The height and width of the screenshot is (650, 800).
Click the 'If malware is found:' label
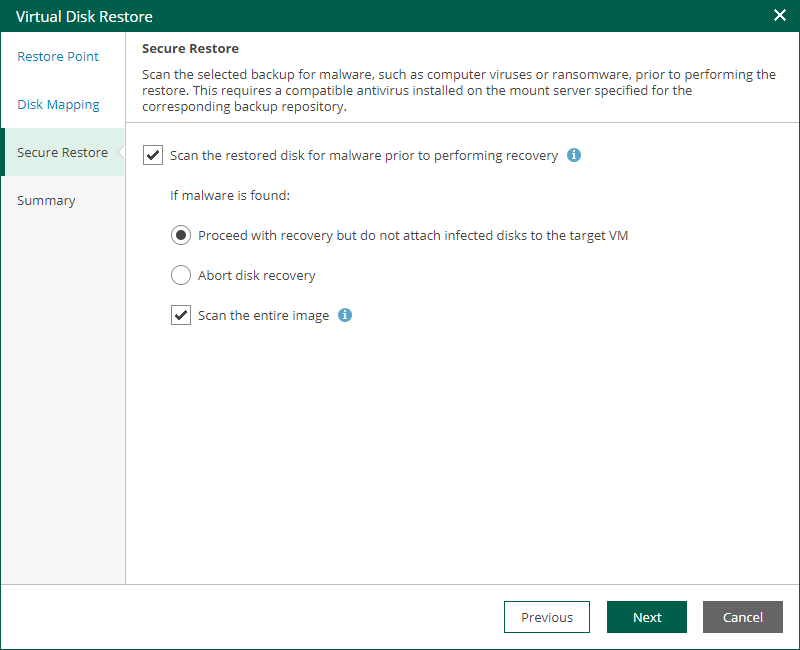pos(230,195)
